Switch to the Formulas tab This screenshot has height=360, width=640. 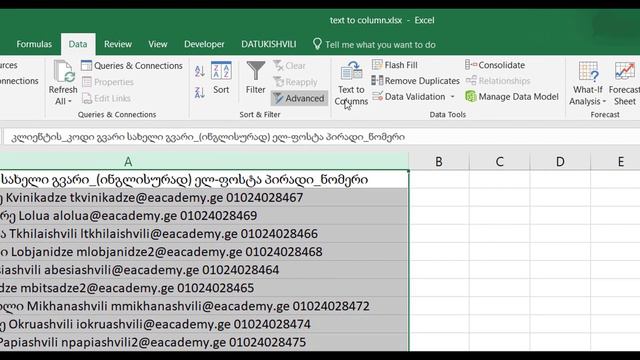(x=34, y=44)
